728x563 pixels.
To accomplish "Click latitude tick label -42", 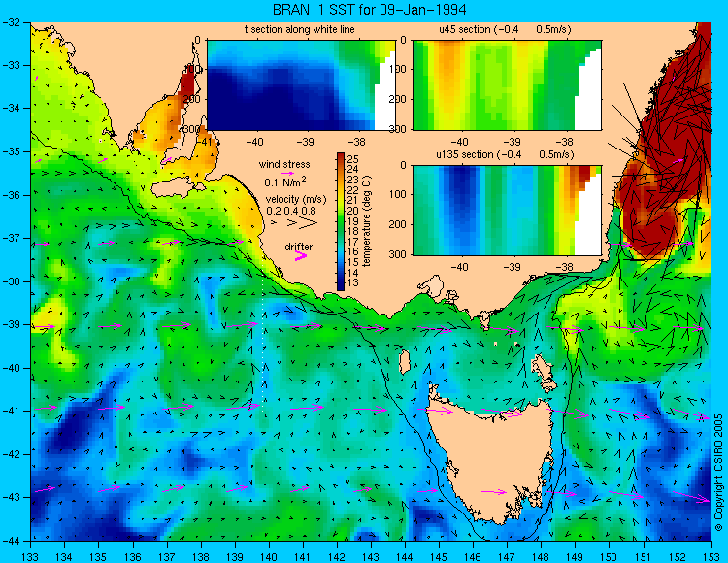I will click(11, 454).
